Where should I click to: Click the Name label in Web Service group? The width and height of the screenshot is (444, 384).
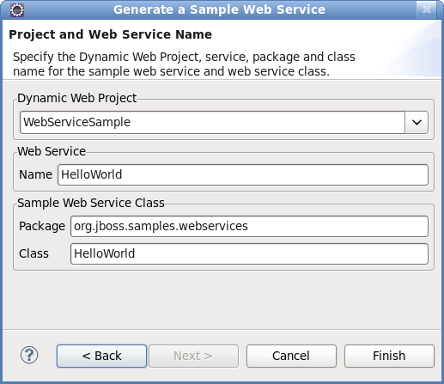[x=36, y=175]
